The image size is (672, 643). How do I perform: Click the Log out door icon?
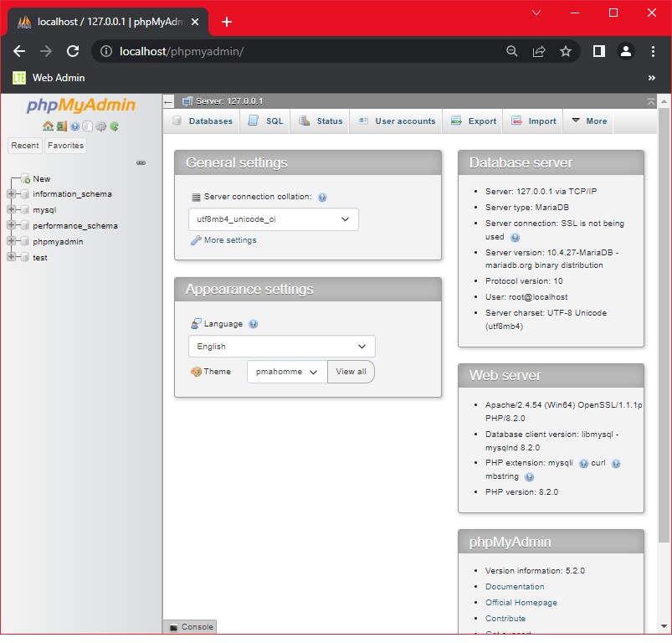61,126
